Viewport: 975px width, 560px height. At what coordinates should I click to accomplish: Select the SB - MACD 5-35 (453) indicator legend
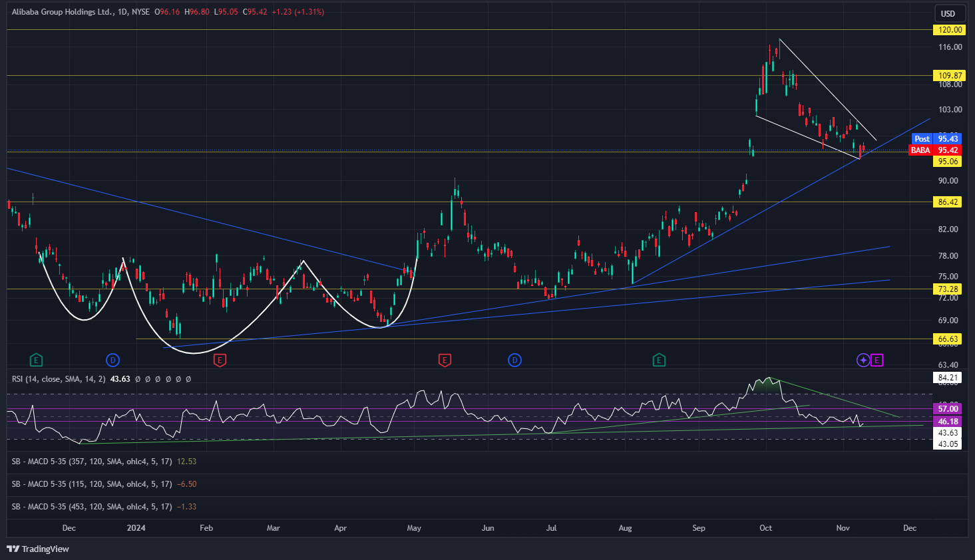(92, 507)
